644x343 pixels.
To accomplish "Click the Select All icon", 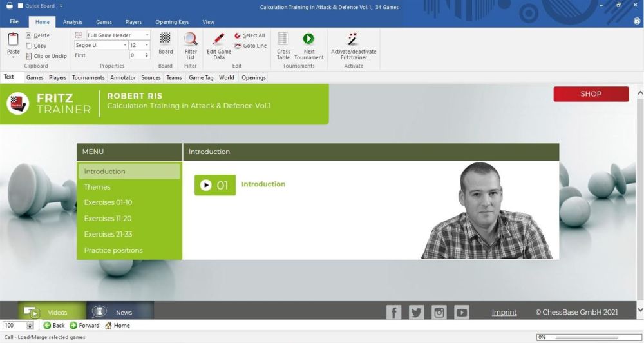I will coord(238,35).
